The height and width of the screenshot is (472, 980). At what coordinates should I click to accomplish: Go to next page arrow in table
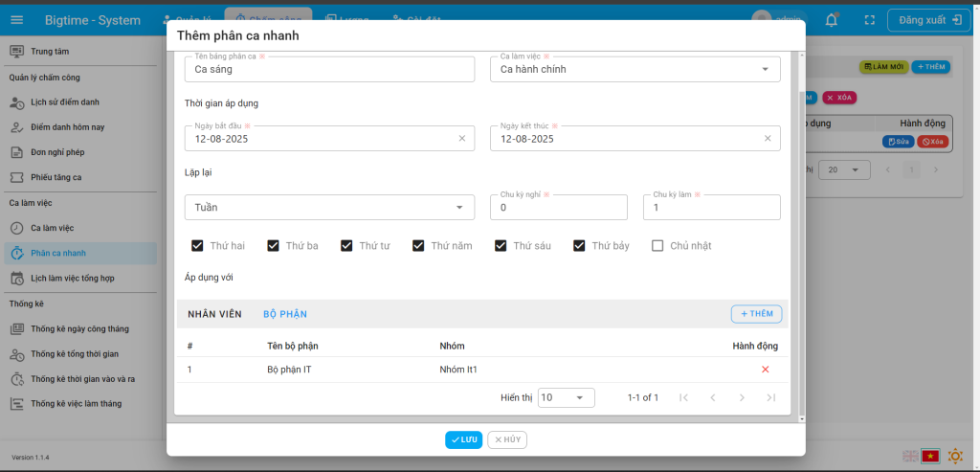tap(741, 397)
